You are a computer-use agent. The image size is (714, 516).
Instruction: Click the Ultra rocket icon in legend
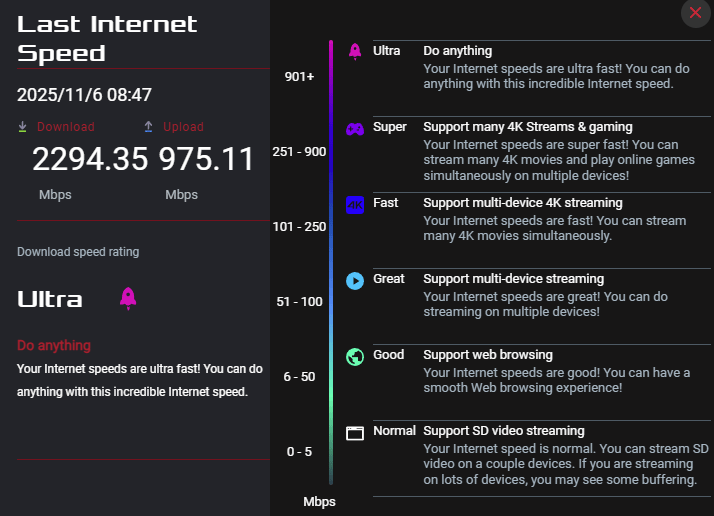(354, 51)
